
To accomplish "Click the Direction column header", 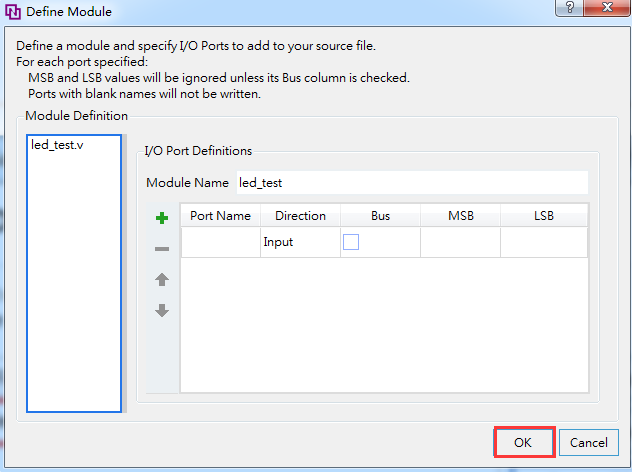I will coord(300,216).
